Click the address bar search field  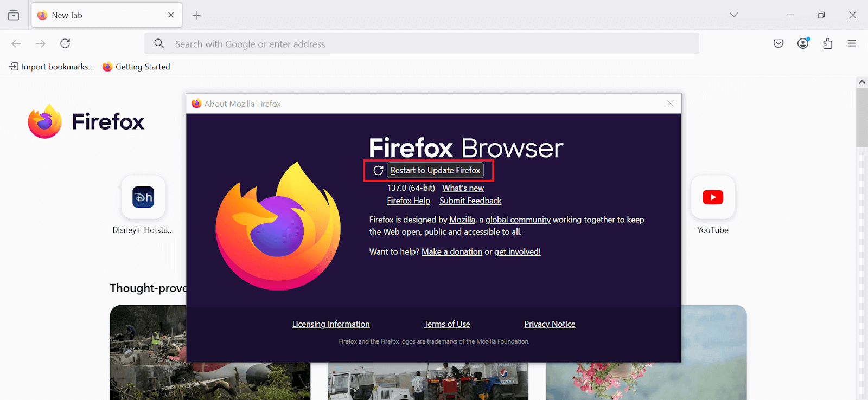click(x=422, y=43)
